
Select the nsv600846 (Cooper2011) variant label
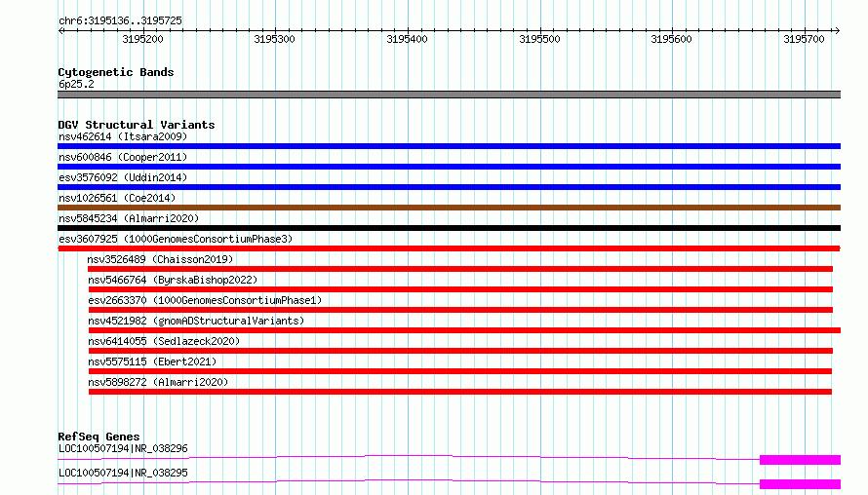pyautogui.click(x=123, y=157)
